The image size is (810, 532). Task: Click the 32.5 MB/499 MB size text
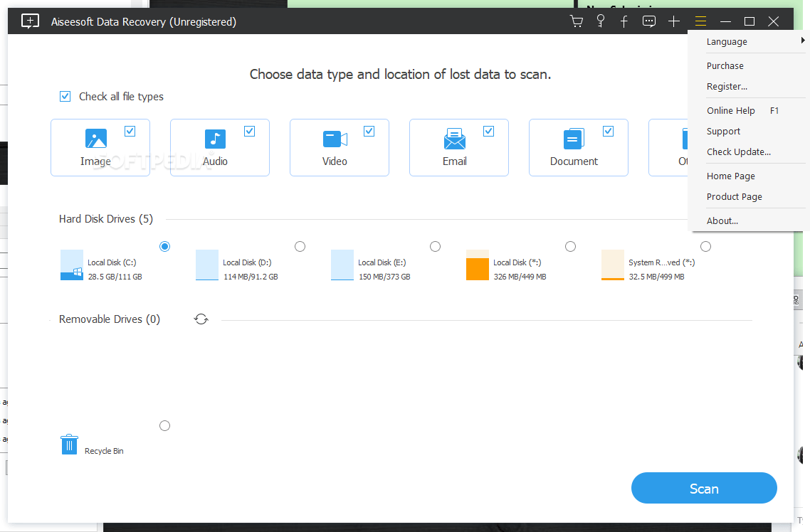656,277
